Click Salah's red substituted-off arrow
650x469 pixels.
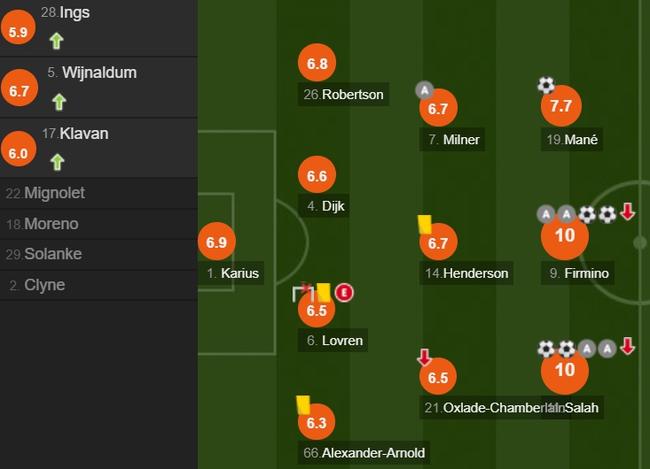(628, 346)
